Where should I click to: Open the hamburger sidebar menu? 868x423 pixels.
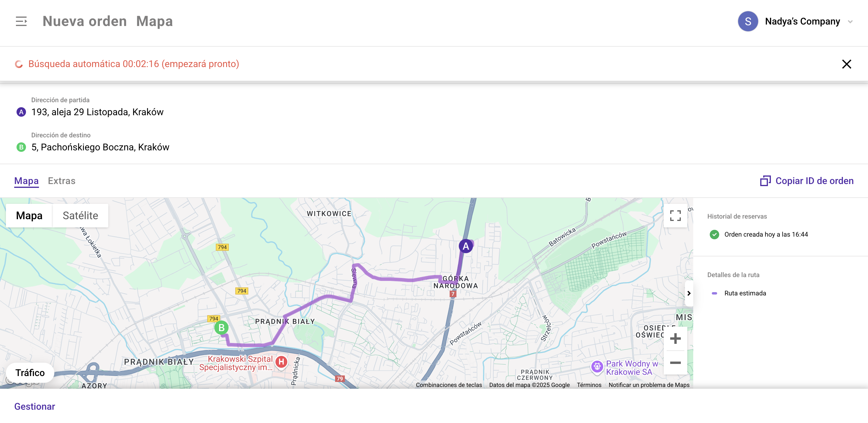[21, 21]
